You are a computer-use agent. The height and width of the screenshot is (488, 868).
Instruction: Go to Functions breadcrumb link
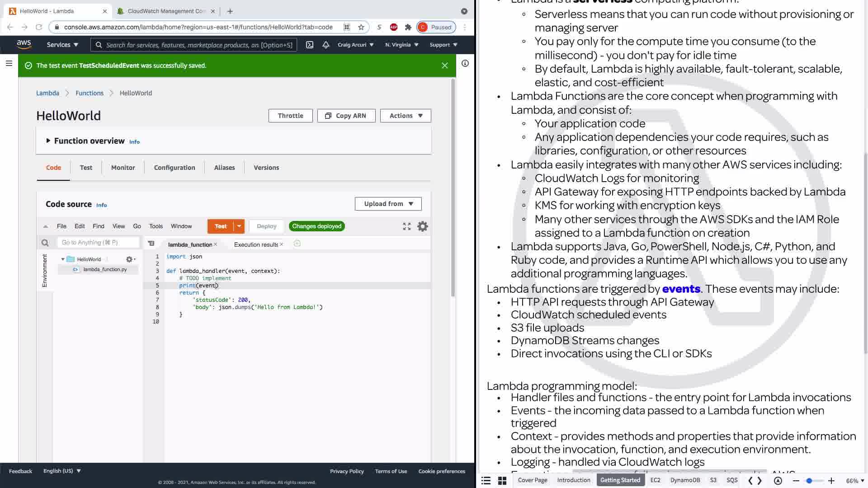click(x=90, y=93)
